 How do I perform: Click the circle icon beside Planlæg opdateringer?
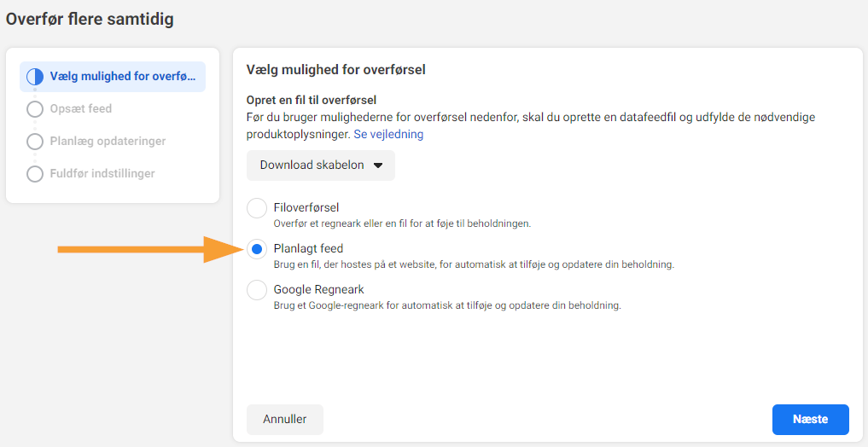35,142
